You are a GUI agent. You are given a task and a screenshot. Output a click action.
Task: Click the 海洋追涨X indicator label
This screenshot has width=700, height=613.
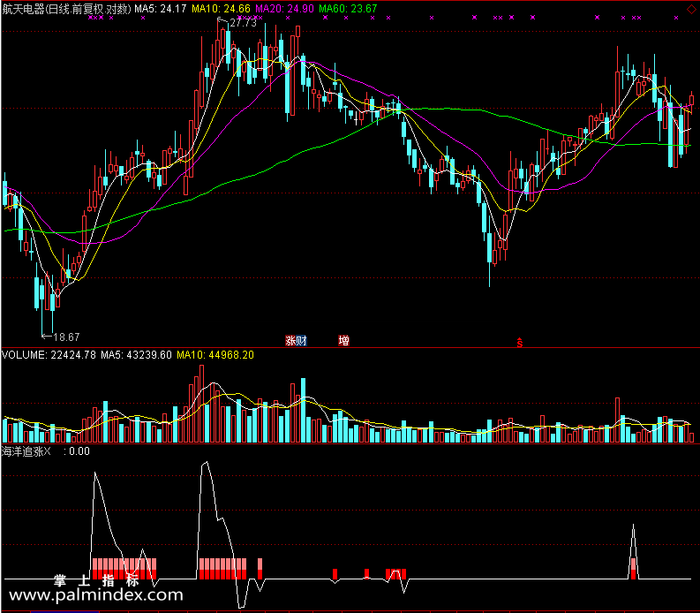[26, 451]
